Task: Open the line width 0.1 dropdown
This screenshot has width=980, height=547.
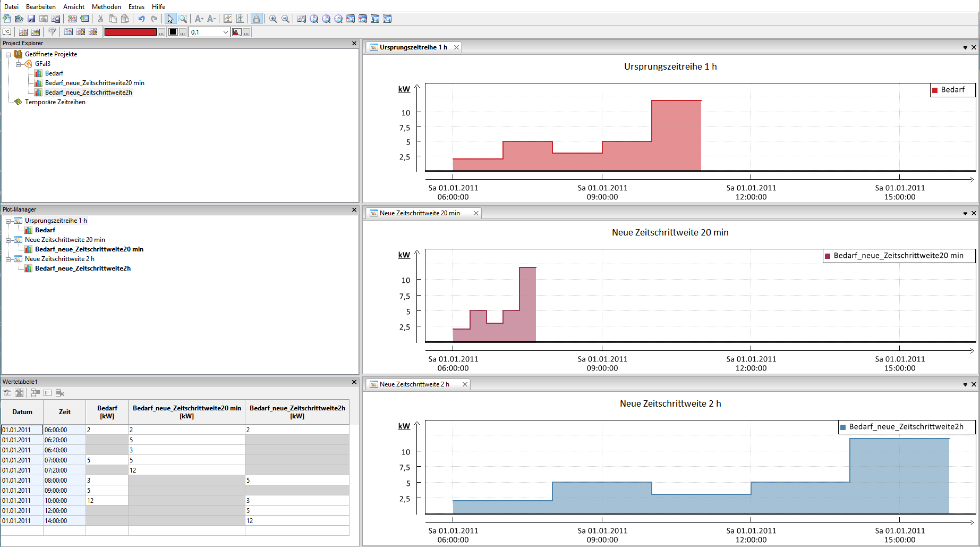Action: coord(225,32)
